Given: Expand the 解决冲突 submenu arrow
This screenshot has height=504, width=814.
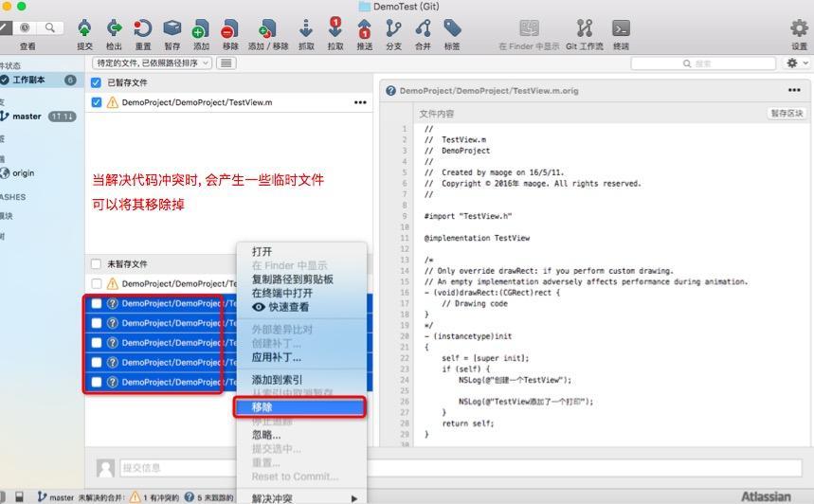Looking at the screenshot, I should click(x=354, y=498).
